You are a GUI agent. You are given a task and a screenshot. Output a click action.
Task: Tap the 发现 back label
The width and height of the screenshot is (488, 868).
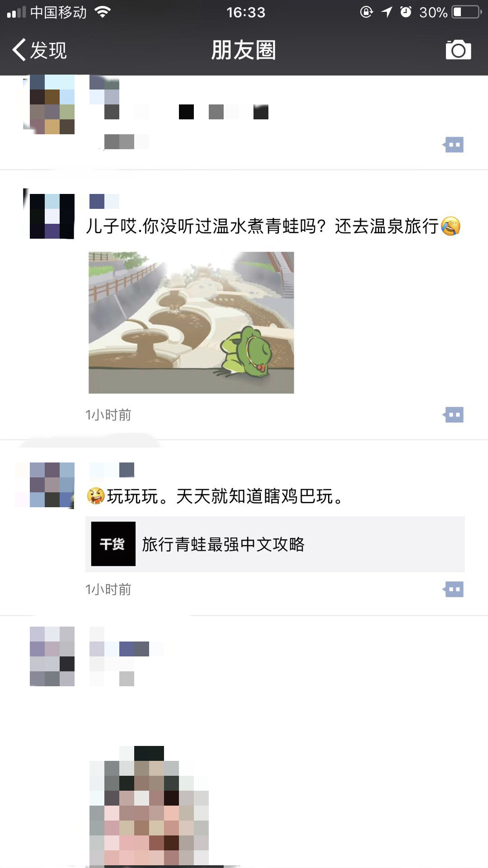(x=48, y=50)
